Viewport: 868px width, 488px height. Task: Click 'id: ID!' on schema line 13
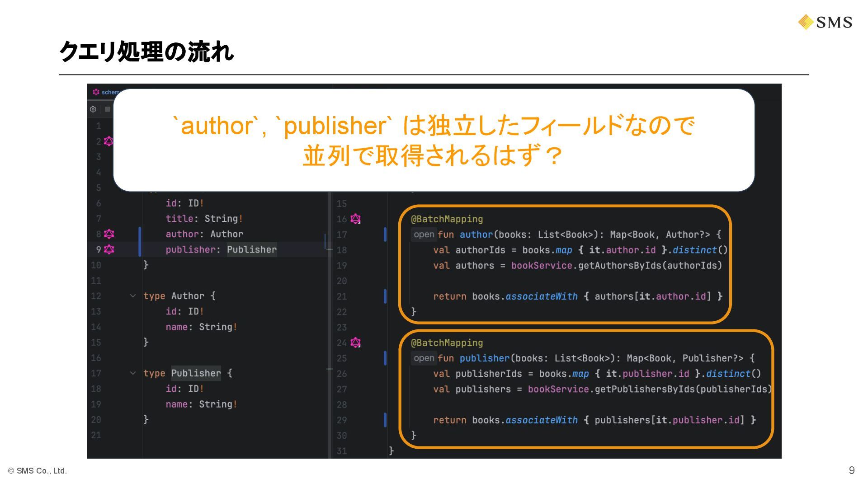point(184,311)
